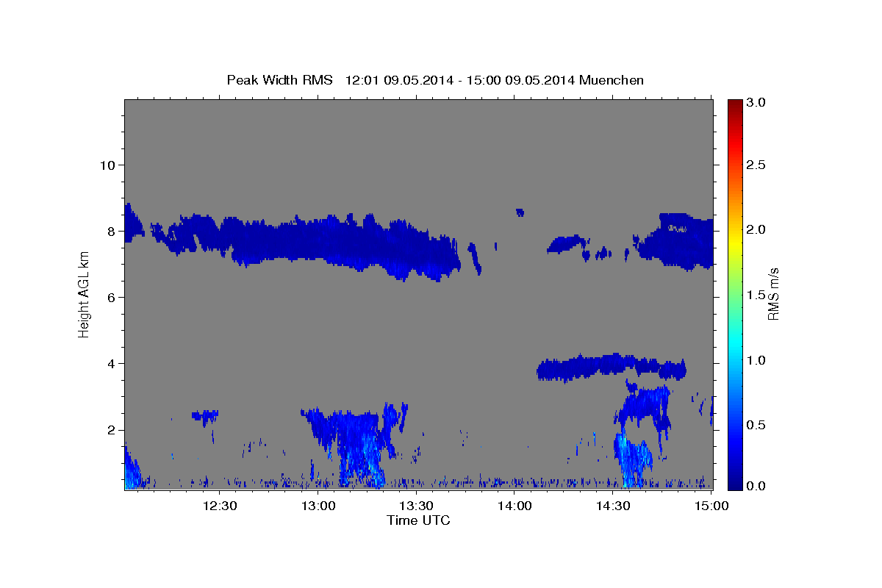
Task: Click the colorbar value 2.0
Action: 756,229
